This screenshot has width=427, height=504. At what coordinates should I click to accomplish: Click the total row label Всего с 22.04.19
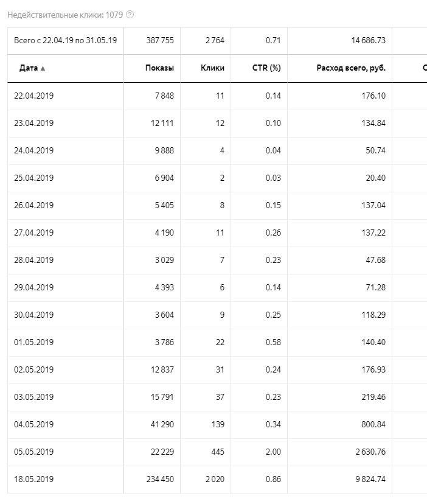pos(65,41)
